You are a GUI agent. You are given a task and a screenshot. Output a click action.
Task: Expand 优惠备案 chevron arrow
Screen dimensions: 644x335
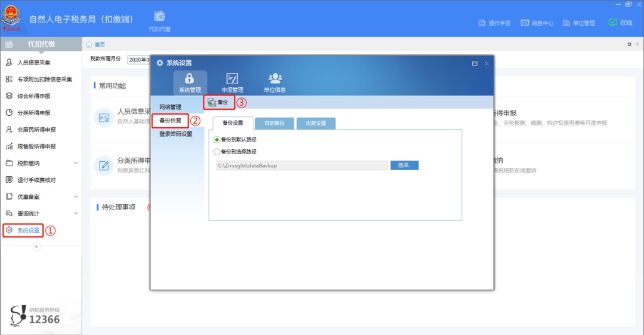coord(76,196)
